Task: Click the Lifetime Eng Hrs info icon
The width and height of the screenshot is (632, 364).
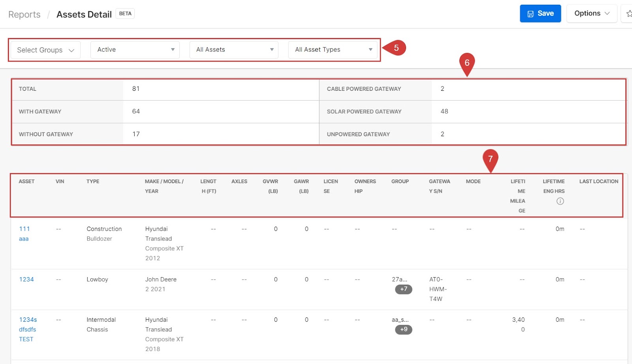Action: point(560,201)
